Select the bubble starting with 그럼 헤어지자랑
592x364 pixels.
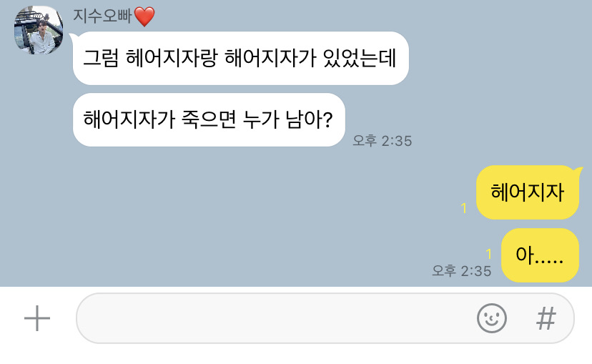[240, 58]
